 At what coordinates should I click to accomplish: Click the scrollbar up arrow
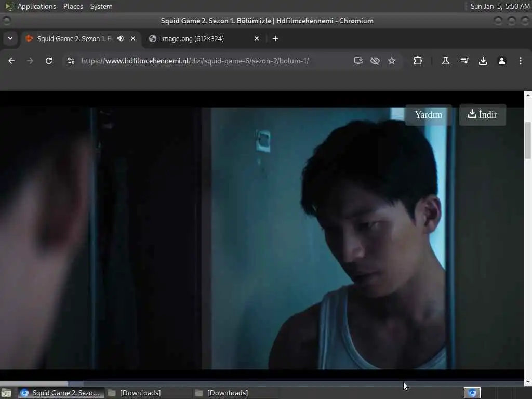coord(528,95)
